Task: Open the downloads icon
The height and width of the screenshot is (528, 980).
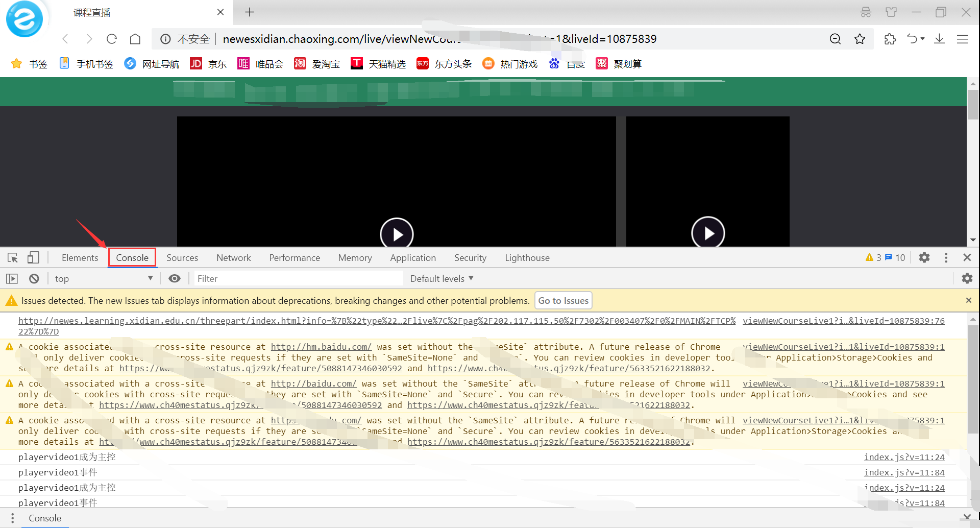Action: [x=939, y=39]
